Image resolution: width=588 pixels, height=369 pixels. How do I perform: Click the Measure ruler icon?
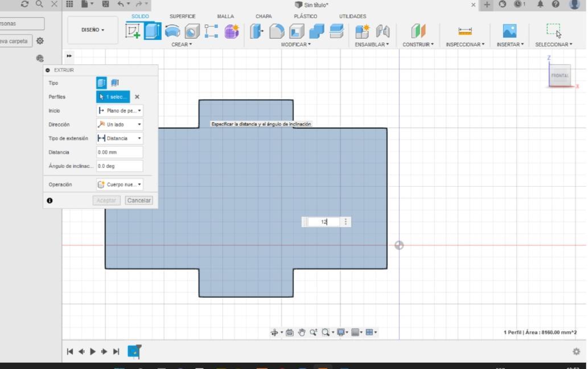[x=465, y=31]
